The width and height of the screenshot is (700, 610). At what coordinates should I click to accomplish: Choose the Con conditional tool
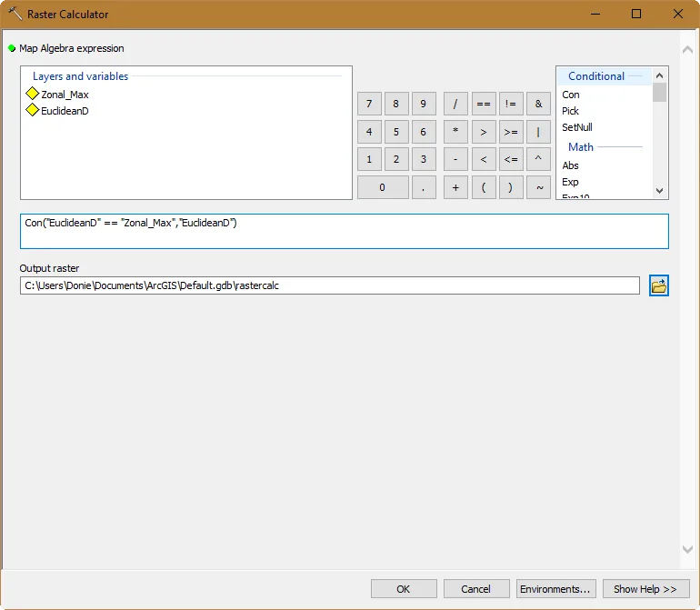[x=571, y=95]
